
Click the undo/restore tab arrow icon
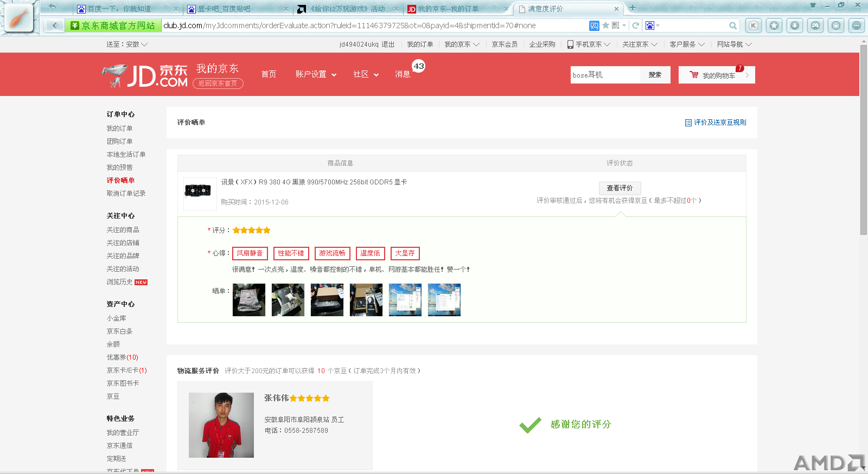(x=52, y=7)
